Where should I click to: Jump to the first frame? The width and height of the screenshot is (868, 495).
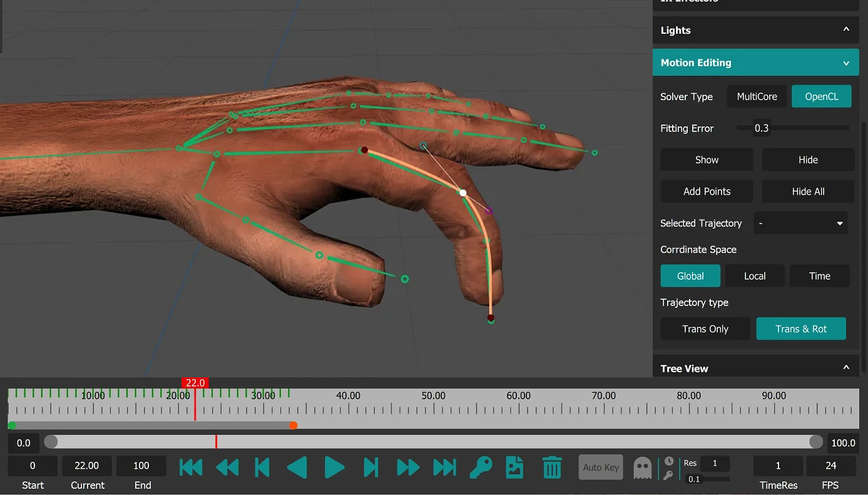191,467
